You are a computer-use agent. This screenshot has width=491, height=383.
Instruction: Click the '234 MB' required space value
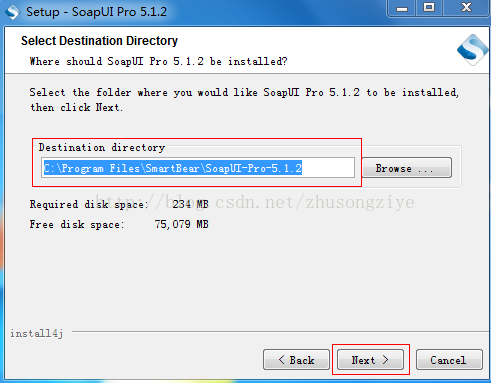tap(190, 204)
